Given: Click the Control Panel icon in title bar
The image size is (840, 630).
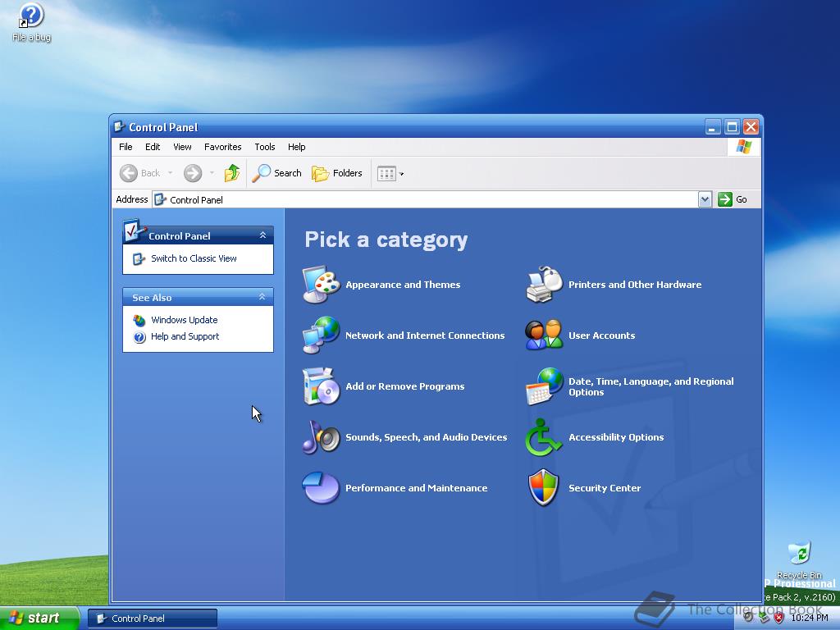Looking at the screenshot, I should [120, 127].
